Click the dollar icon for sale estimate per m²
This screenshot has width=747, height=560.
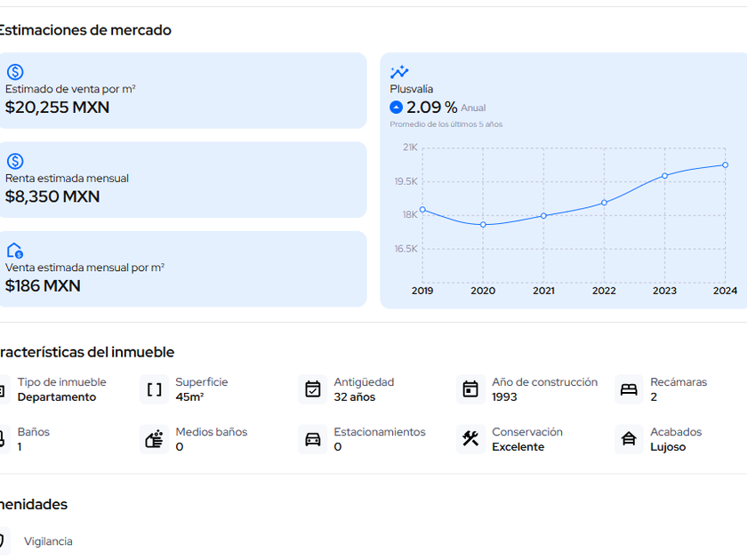(15, 72)
